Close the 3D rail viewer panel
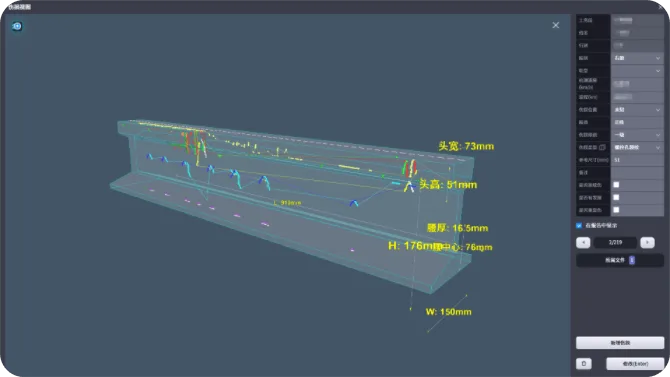The image size is (670, 377). (x=555, y=25)
